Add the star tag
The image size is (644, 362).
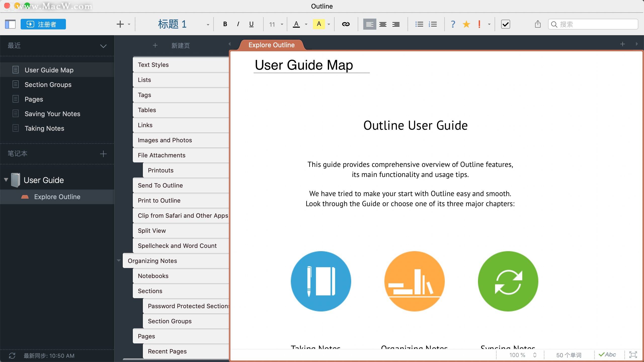click(466, 24)
